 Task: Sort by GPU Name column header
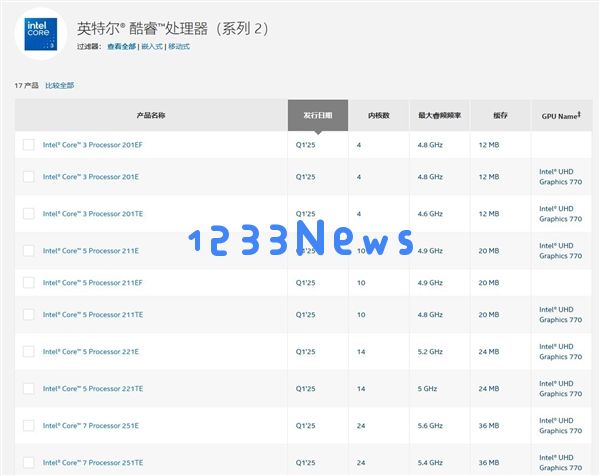click(561, 115)
